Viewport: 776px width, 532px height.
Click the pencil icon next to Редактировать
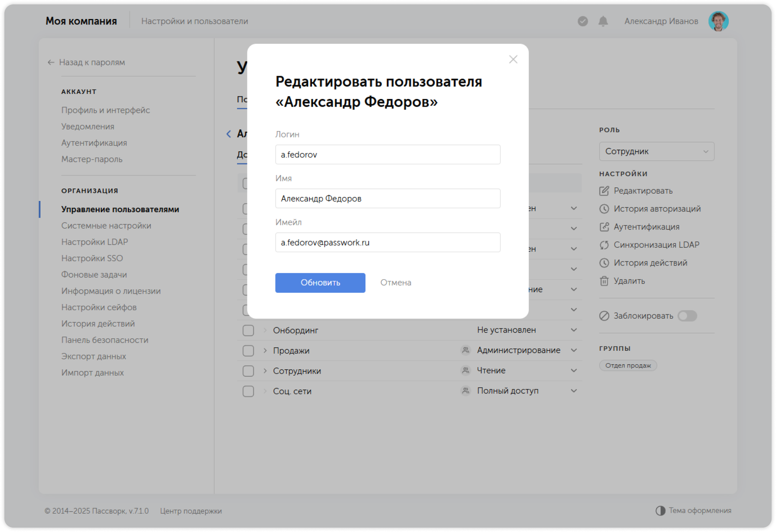coord(604,191)
